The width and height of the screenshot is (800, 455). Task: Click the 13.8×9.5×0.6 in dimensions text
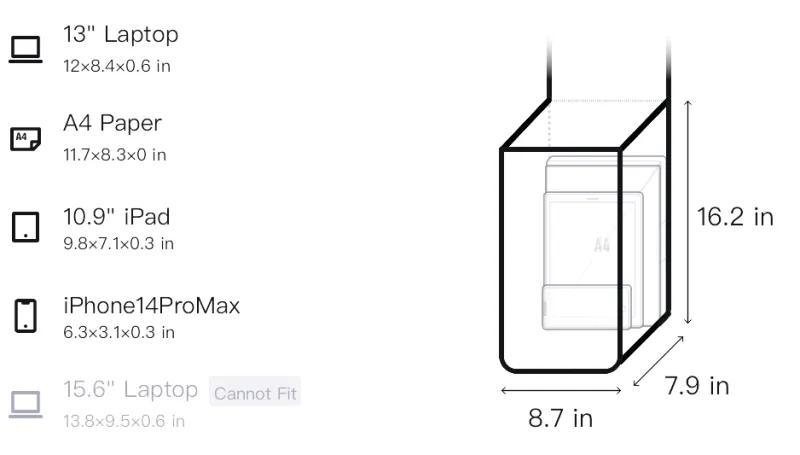pyautogui.click(x=124, y=421)
